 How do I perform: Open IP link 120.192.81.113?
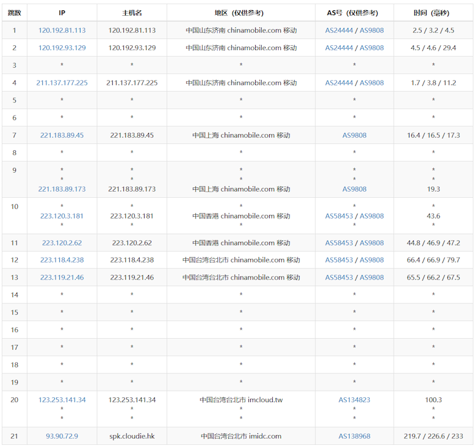(x=62, y=31)
